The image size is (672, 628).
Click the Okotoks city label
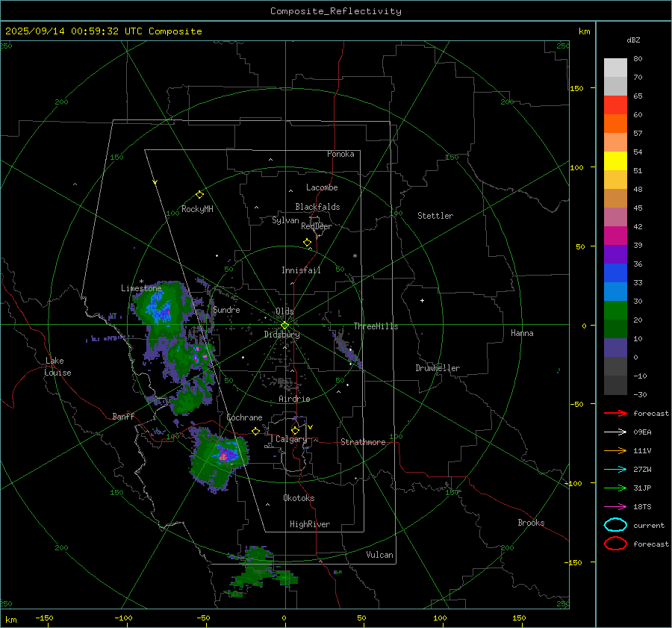299,498
